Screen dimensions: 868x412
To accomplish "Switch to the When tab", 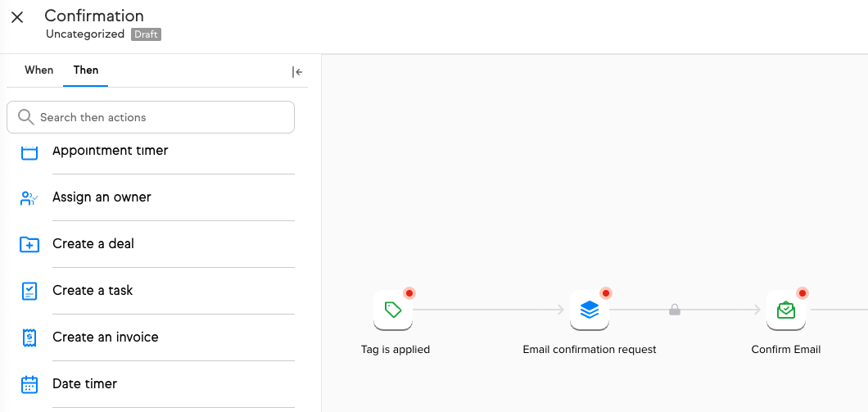I will pos(38,70).
